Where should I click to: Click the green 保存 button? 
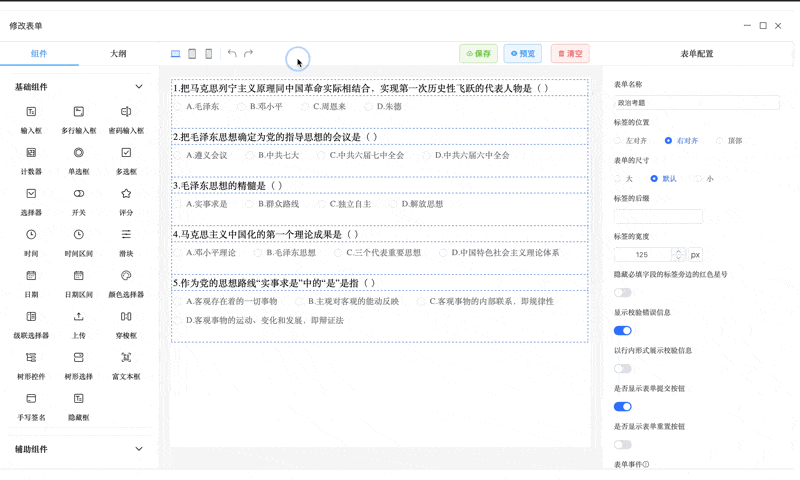pos(478,54)
